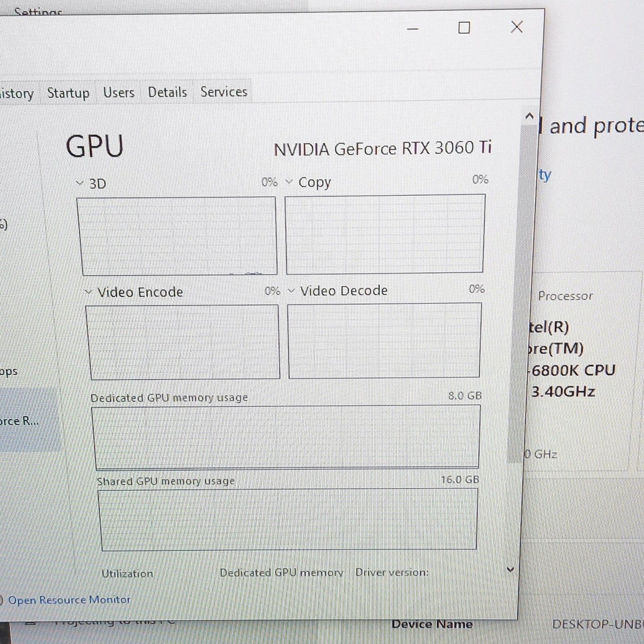Image resolution: width=644 pixels, height=644 pixels.
Task: Click the Shared GPU memory usage heading
Action: (x=166, y=481)
